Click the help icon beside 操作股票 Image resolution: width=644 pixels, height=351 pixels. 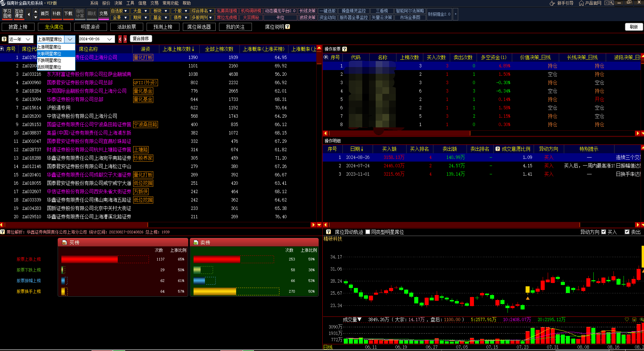(x=344, y=49)
